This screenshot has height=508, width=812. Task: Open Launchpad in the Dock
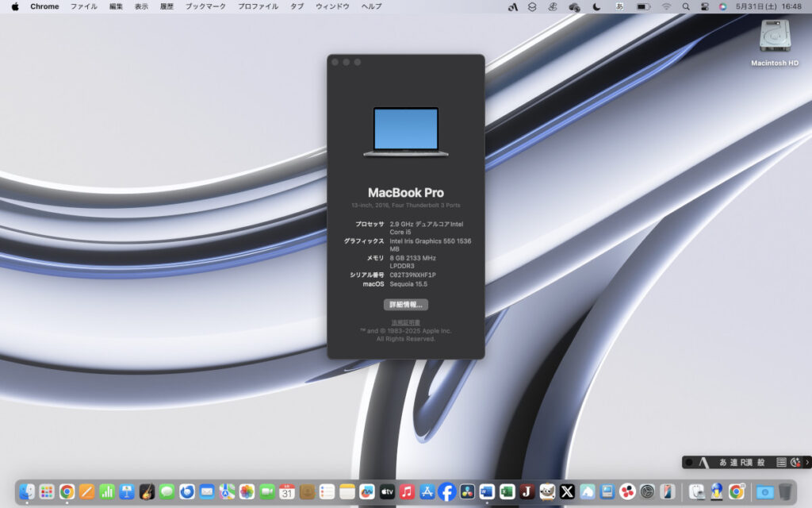click(x=47, y=491)
